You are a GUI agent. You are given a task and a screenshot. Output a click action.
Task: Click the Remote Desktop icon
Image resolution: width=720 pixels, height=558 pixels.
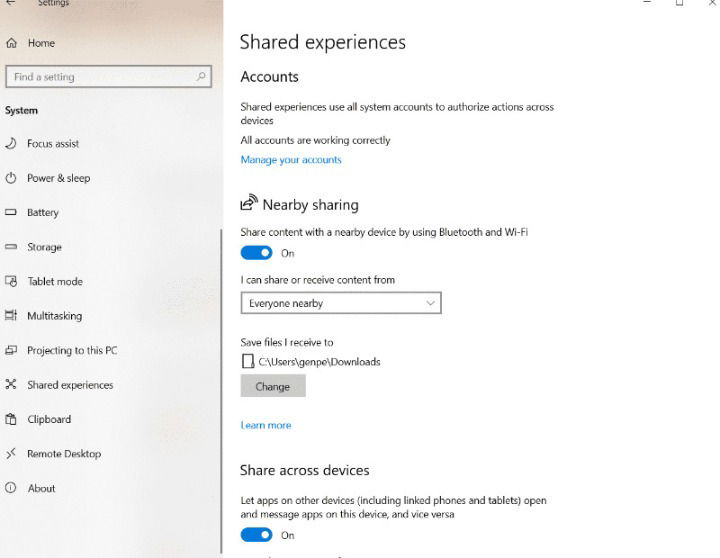point(11,454)
